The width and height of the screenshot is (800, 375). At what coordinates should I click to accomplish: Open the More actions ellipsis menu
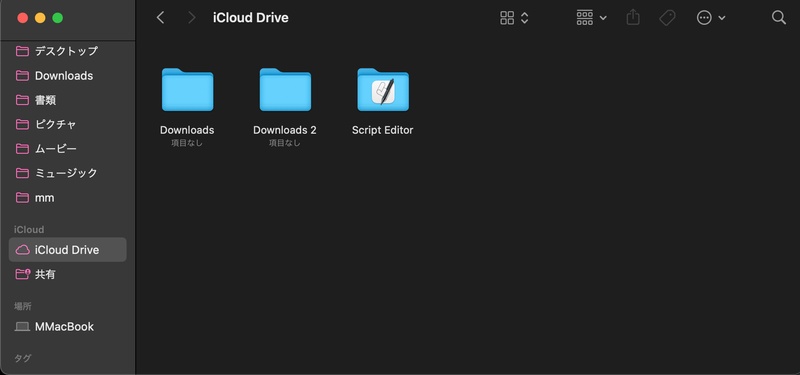(704, 18)
